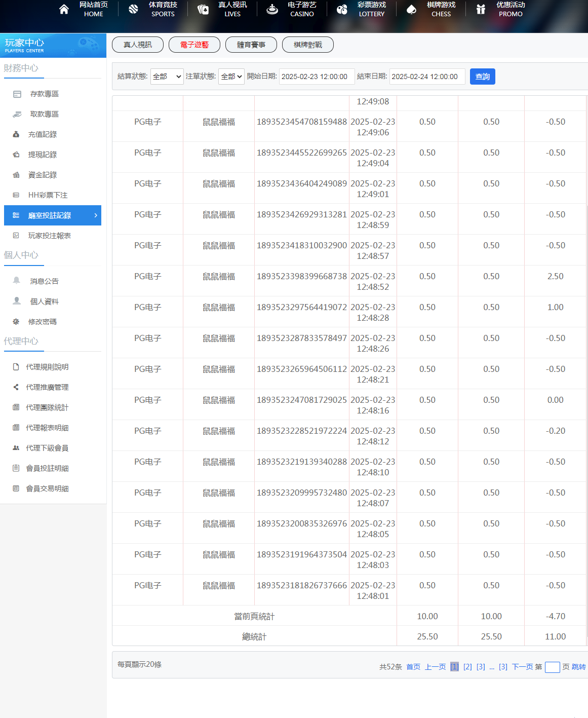588x718 pixels.
Task: Click the home icon in top navigation
Action: click(x=64, y=9)
